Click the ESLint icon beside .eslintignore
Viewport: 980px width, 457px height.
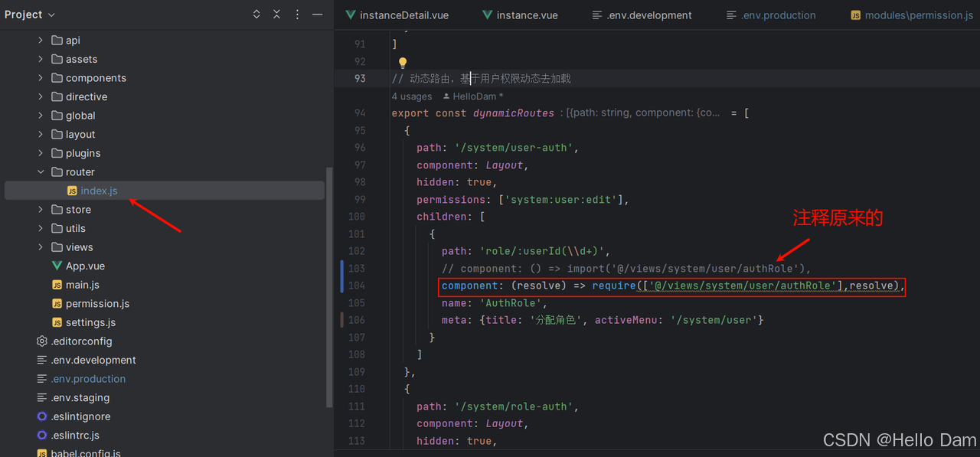pyautogui.click(x=42, y=416)
